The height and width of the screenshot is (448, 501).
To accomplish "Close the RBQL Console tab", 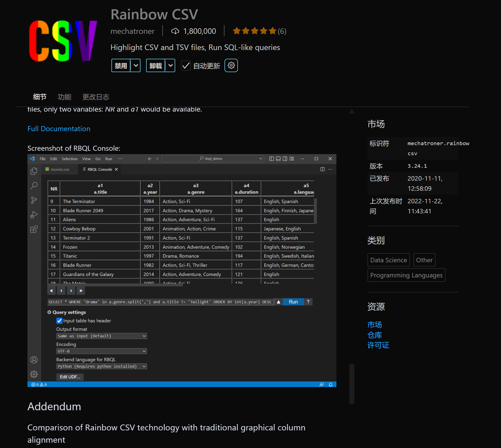I will pyautogui.click(x=116, y=169).
